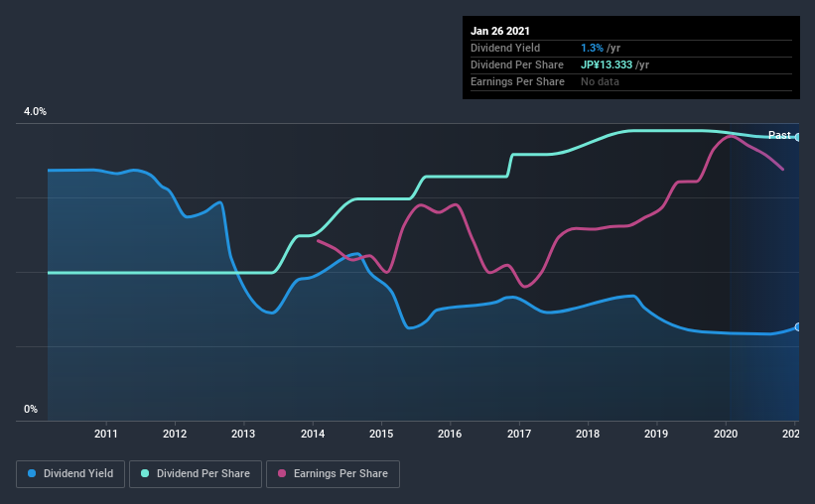Click the teal dot in Dividend Per Share legend

click(x=145, y=473)
